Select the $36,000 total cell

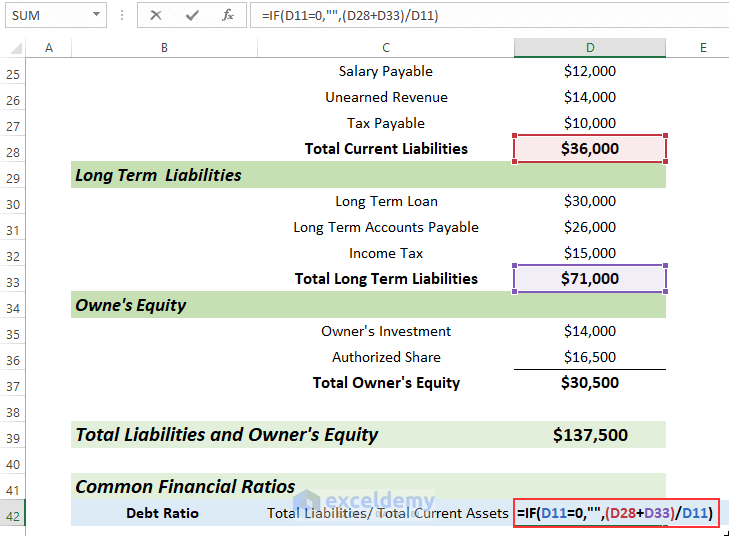(590, 149)
